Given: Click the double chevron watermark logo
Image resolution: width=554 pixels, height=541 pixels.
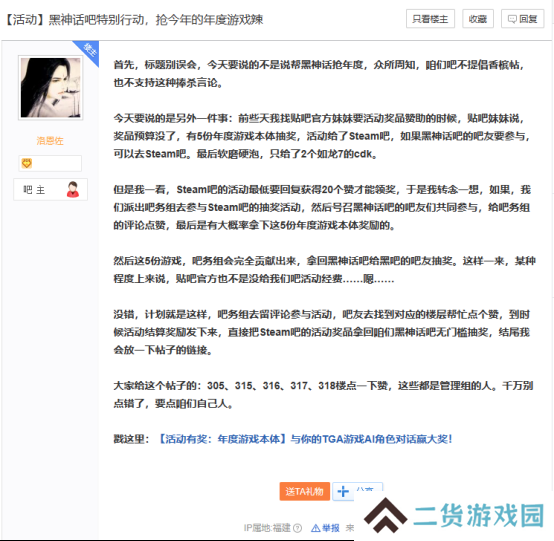Looking at the screenshot, I should (x=385, y=515).
